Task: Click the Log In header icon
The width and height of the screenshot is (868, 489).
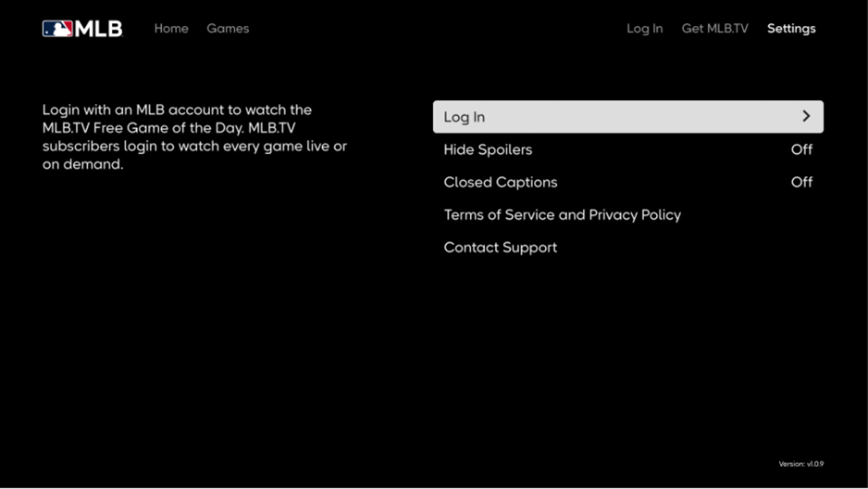Action: point(644,28)
